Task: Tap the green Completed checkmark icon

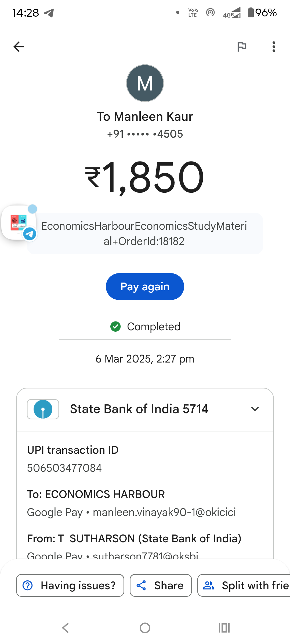Action: tap(115, 327)
